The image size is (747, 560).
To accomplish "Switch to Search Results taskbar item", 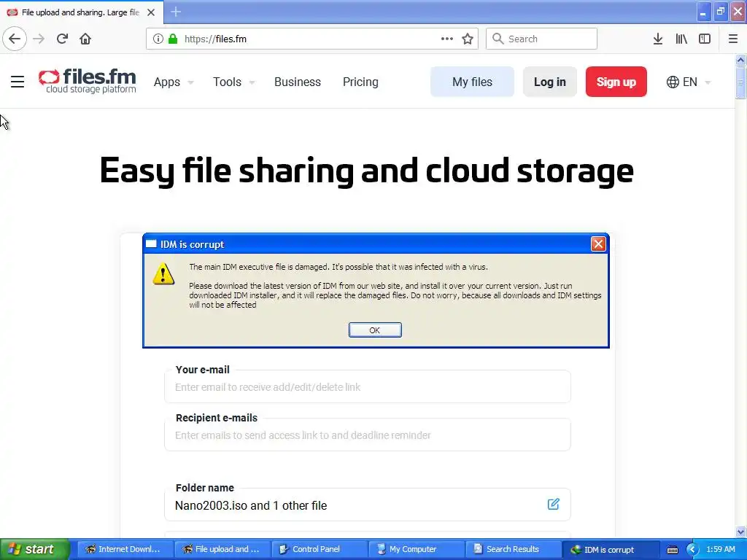I will [x=513, y=550].
